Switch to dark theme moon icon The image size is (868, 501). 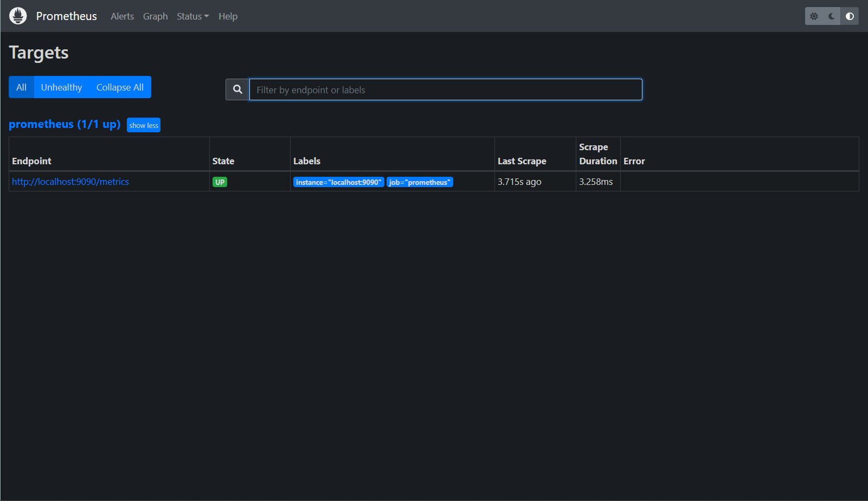pyautogui.click(x=832, y=16)
